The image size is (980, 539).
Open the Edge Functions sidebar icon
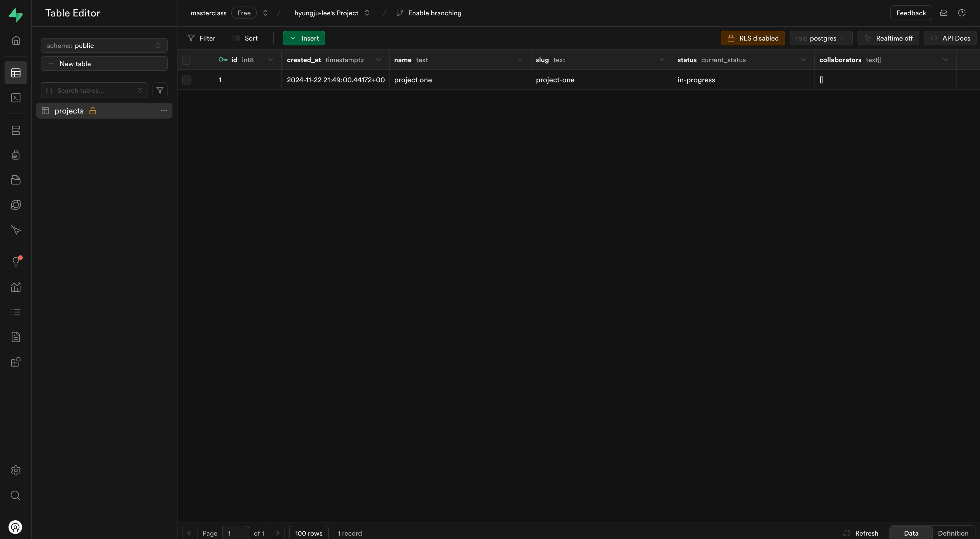click(16, 205)
